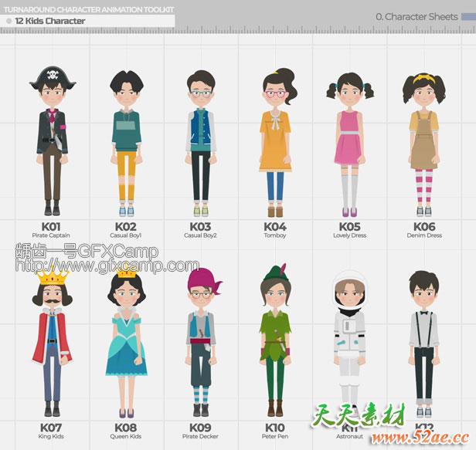
Task: Open the www.gfxcamp.com URL watermark
Action: click(107, 267)
